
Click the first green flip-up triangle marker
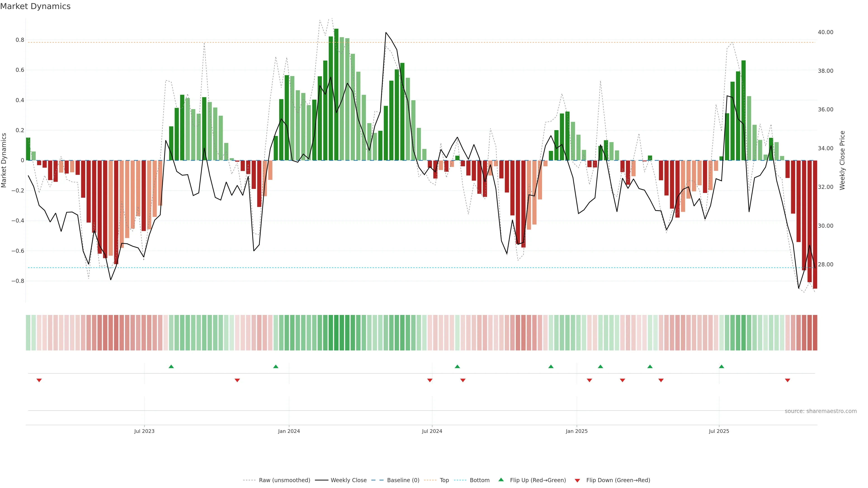[171, 366]
